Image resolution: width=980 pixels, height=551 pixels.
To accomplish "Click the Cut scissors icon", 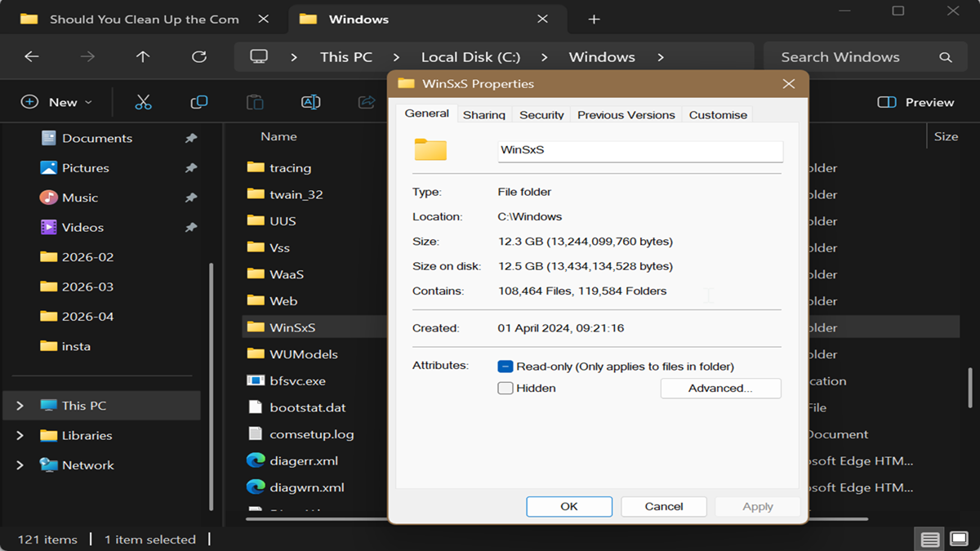I will coord(143,102).
